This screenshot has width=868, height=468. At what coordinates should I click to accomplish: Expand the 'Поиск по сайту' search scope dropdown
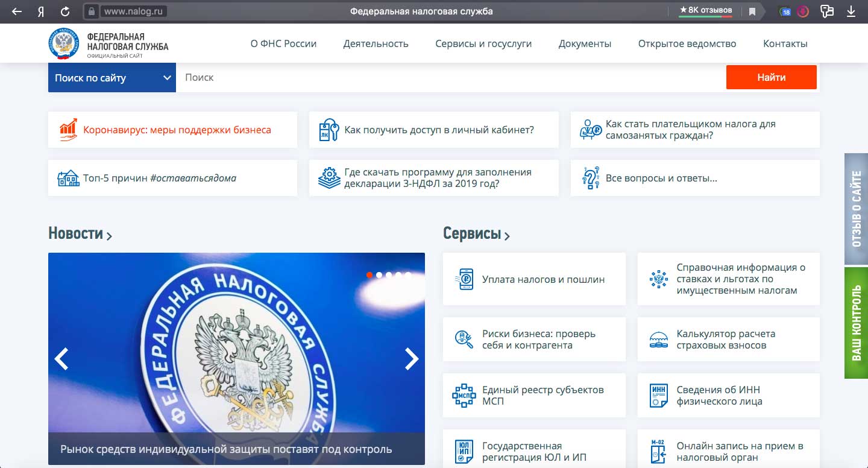112,78
